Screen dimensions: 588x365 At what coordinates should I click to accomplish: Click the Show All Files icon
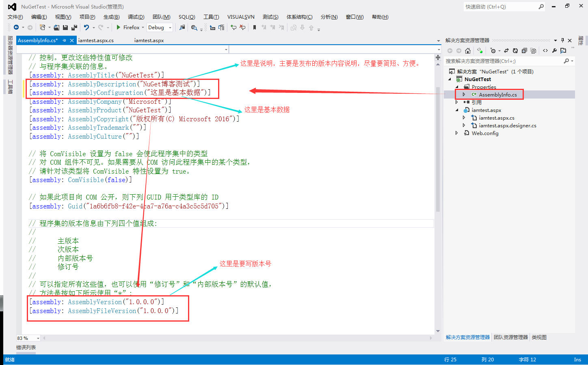[x=533, y=51]
